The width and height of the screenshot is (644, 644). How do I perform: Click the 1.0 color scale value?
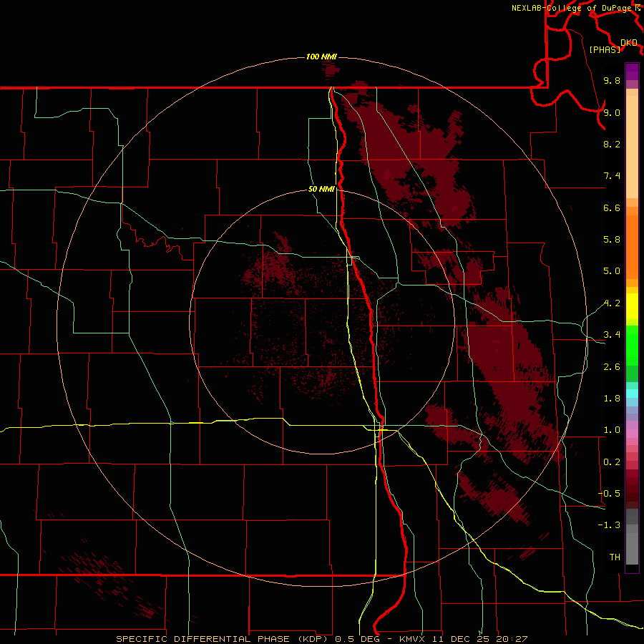[x=612, y=430]
